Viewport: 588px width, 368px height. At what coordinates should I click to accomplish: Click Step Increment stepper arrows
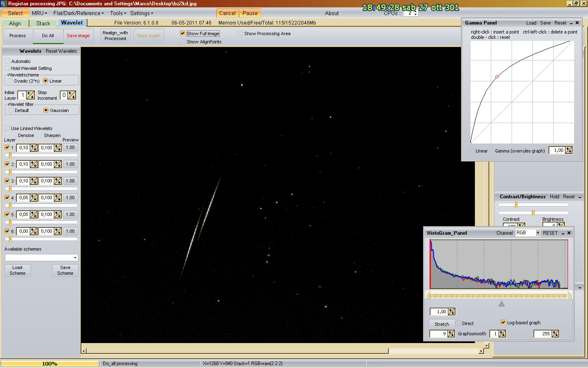72,95
